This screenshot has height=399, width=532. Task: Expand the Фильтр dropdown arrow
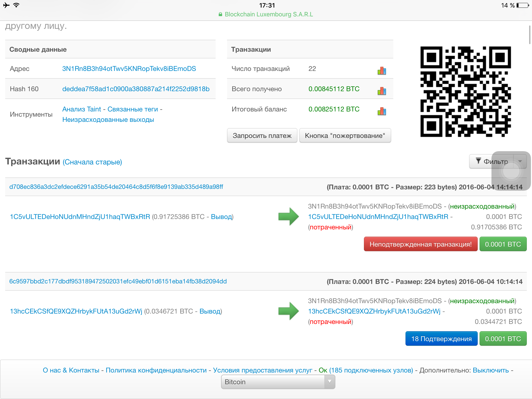(x=520, y=161)
